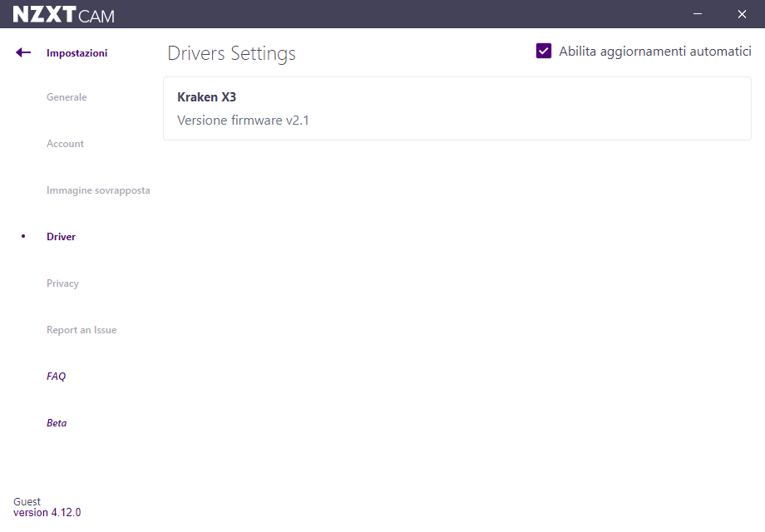This screenshot has width=765, height=532.
Task: Open the FAQ link
Action: tap(56, 377)
